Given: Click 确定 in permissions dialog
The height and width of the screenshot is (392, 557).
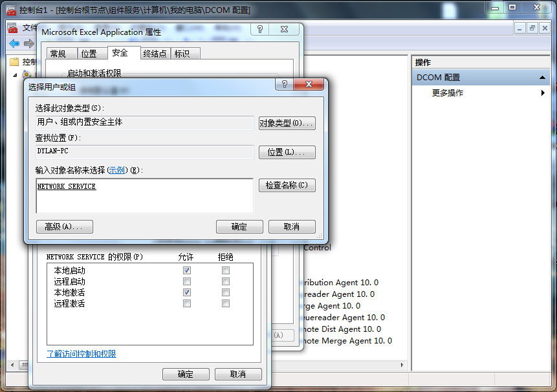Looking at the screenshot, I should coord(186,375).
